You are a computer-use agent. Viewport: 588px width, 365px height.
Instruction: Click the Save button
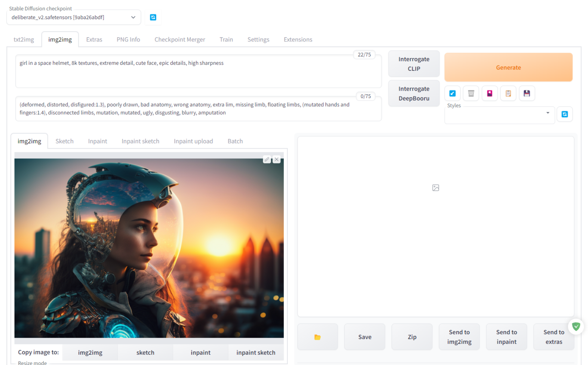pos(365,337)
